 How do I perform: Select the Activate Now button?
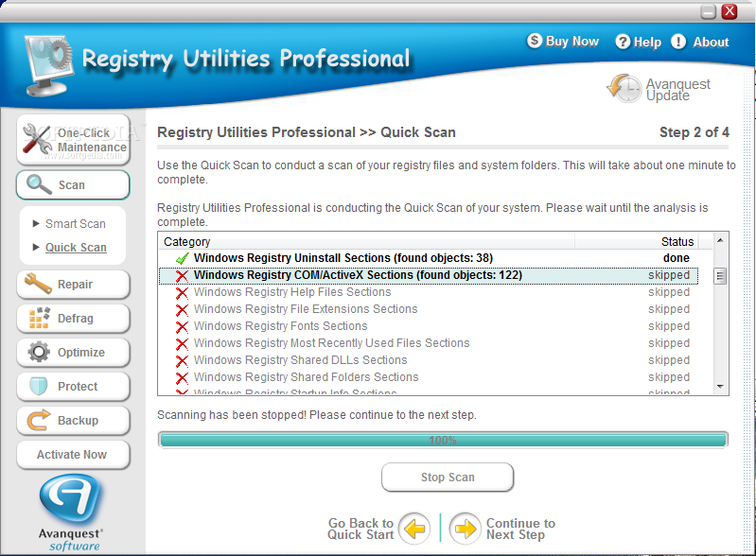tap(73, 454)
